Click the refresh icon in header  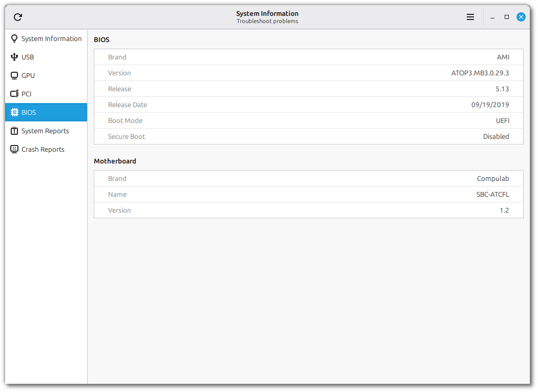(18, 17)
